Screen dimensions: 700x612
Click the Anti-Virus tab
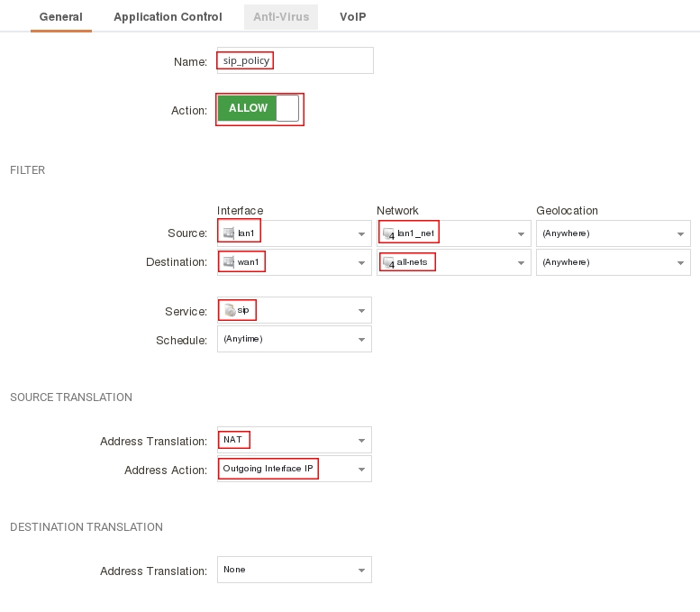click(x=281, y=17)
